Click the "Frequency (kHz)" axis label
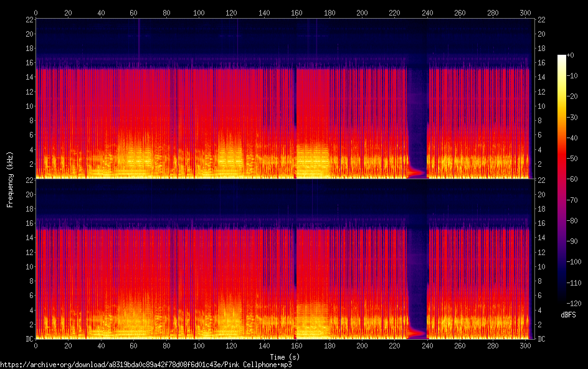 [x=10, y=179]
